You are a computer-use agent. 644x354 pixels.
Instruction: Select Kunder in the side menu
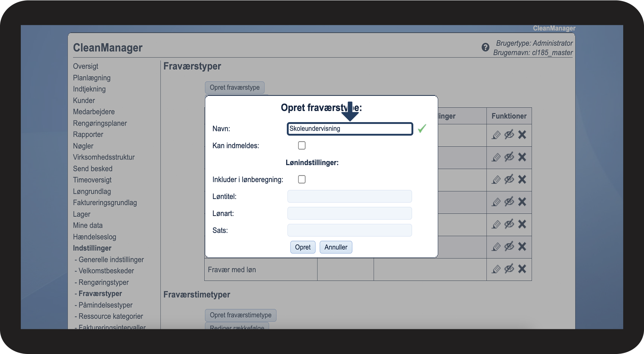(84, 100)
